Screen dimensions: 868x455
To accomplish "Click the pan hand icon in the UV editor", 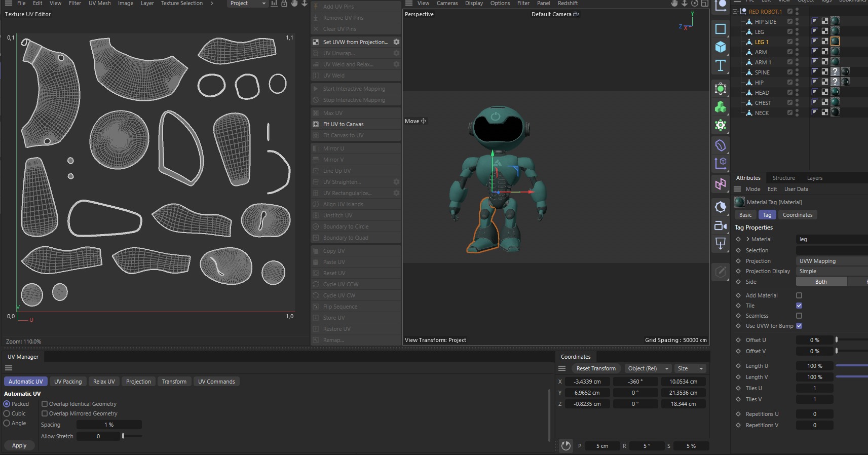I will [x=294, y=4].
